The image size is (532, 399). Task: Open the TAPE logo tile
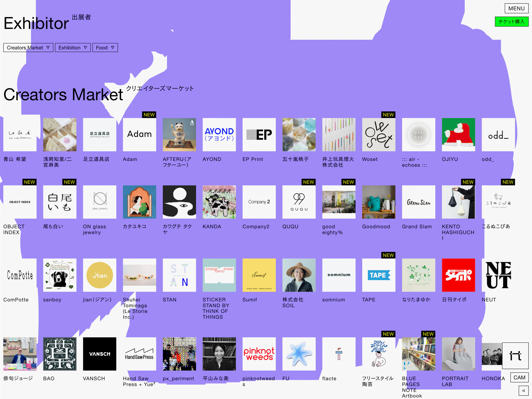pos(378,275)
